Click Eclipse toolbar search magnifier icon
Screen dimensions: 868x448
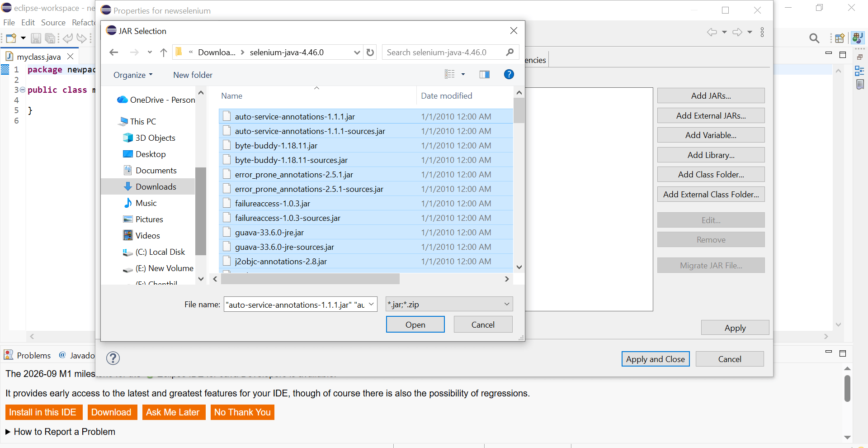point(814,38)
